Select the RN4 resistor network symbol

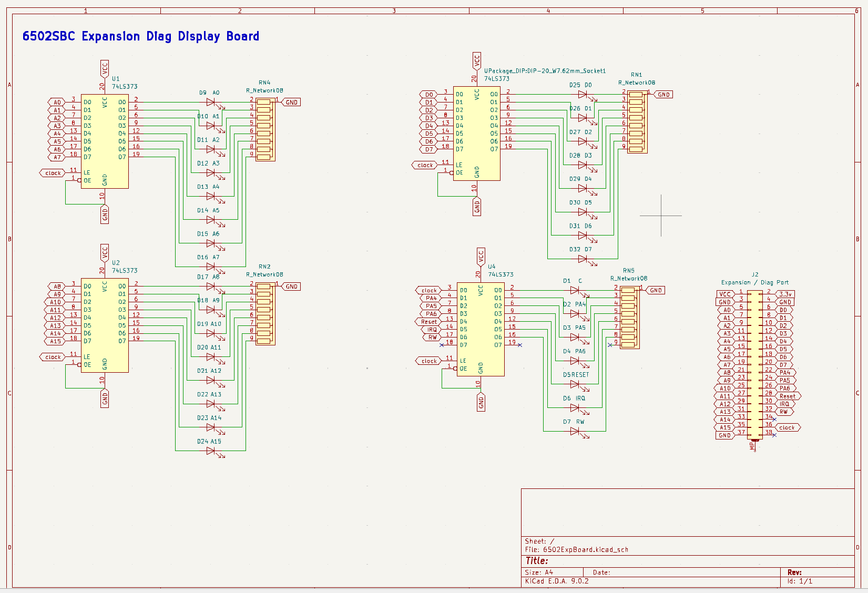pos(265,129)
